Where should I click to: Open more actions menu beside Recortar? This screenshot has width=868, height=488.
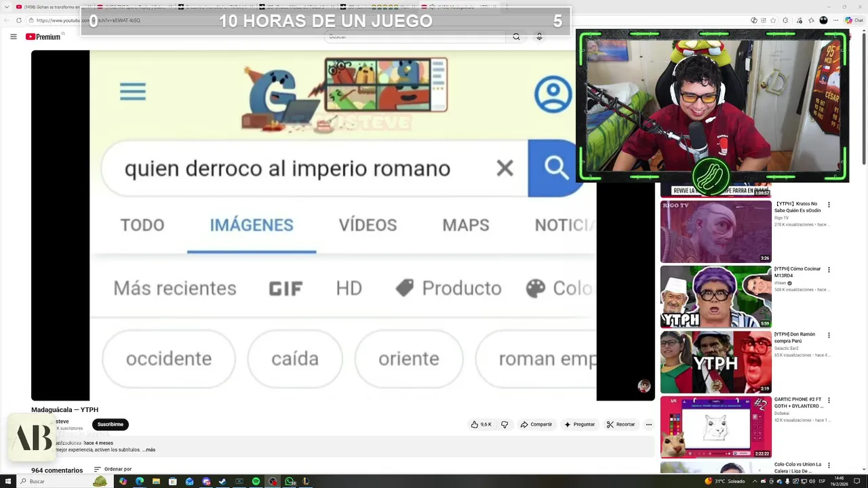point(648,424)
